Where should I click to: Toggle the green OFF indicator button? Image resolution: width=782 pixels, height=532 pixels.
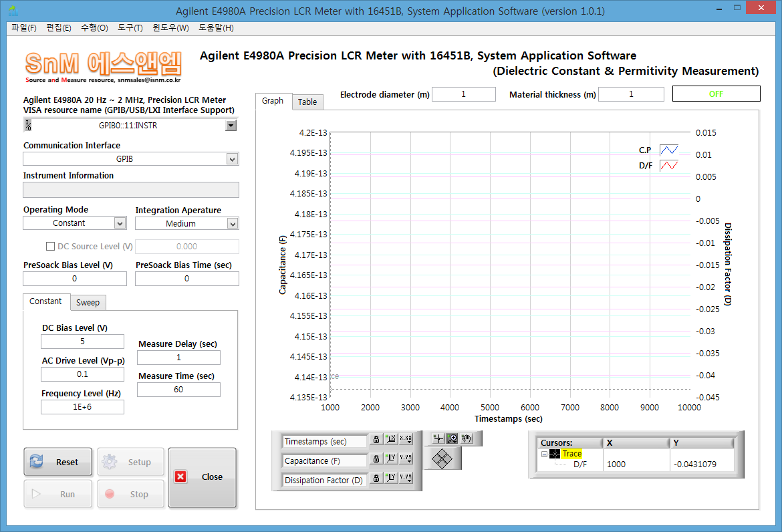[716, 94]
